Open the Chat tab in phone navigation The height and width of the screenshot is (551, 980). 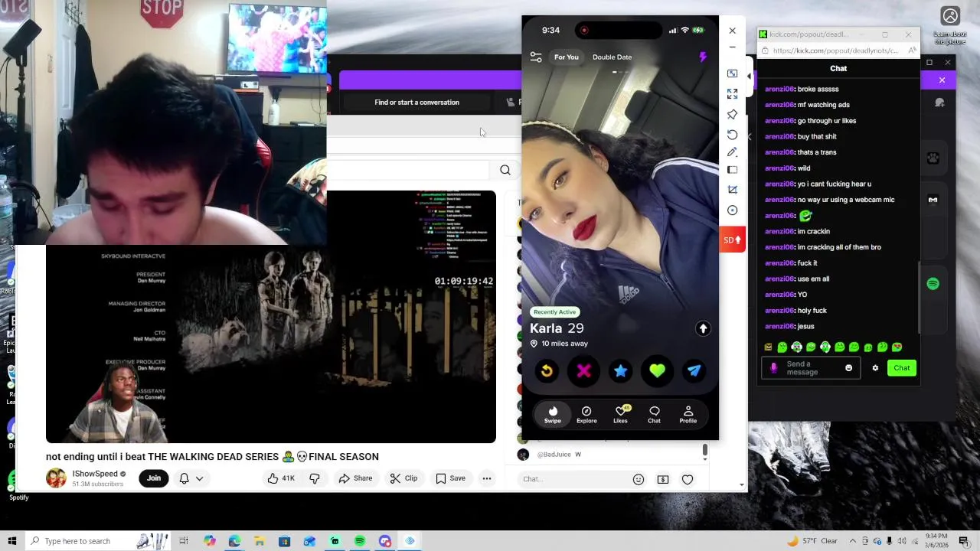(x=654, y=414)
